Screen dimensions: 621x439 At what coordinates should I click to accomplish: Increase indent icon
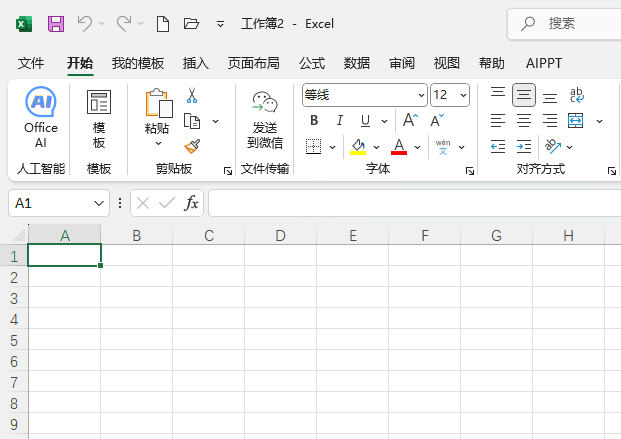tap(524, 147)
